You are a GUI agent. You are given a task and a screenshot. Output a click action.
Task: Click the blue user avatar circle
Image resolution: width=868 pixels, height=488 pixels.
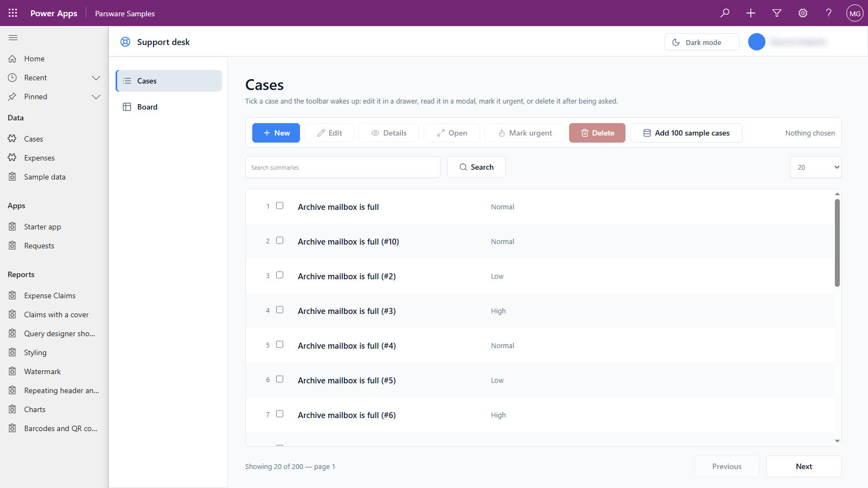pyautogui.click(x=757, y=42)
